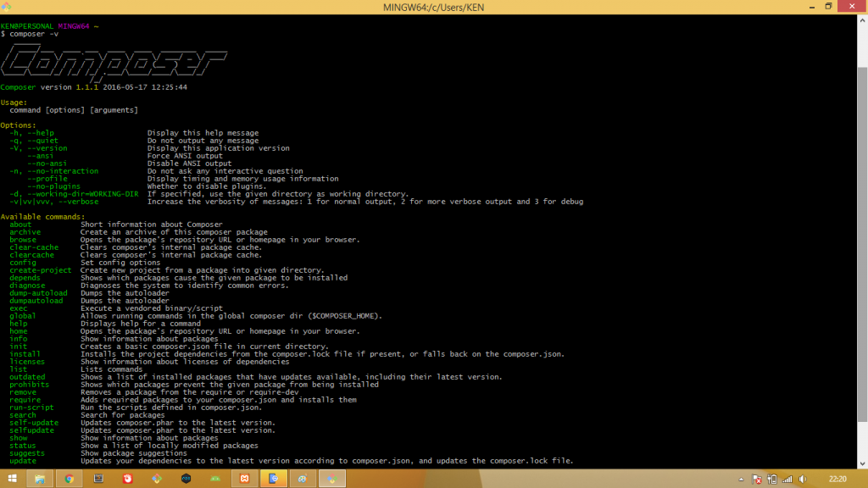Click the "-v|vv|vvv, --verbose" option
868x488 pixels.
click(x=53, y=202)
